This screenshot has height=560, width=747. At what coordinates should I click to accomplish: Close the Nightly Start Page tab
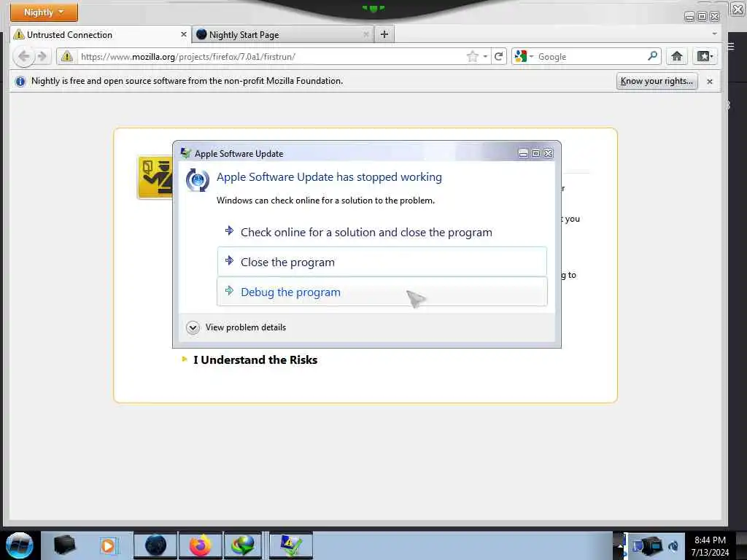(x=366, y=34)
